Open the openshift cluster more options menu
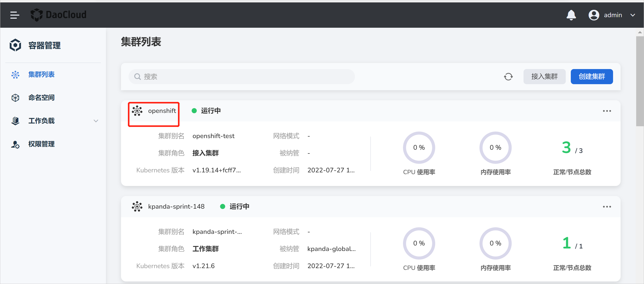The width and height of the screenshot is (644, 284). click(x=607, y=111)
